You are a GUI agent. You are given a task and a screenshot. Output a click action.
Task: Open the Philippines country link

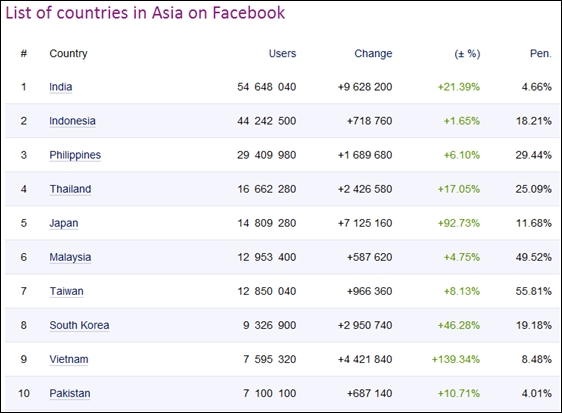coord(75,155)
